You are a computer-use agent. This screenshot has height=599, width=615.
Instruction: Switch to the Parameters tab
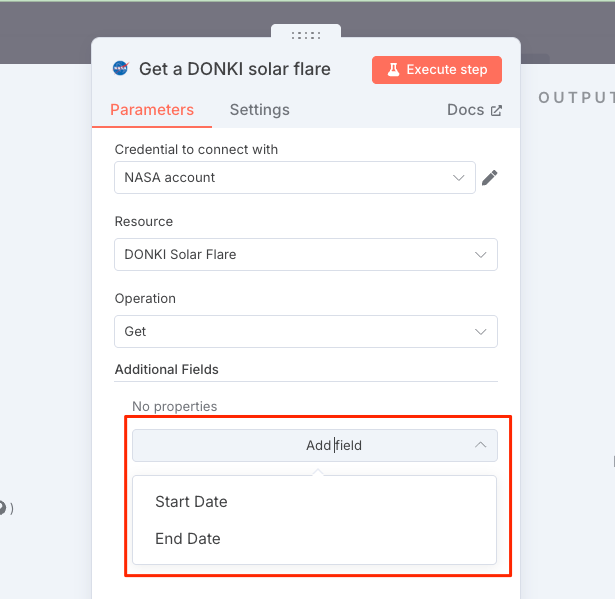tap(152, 110)
